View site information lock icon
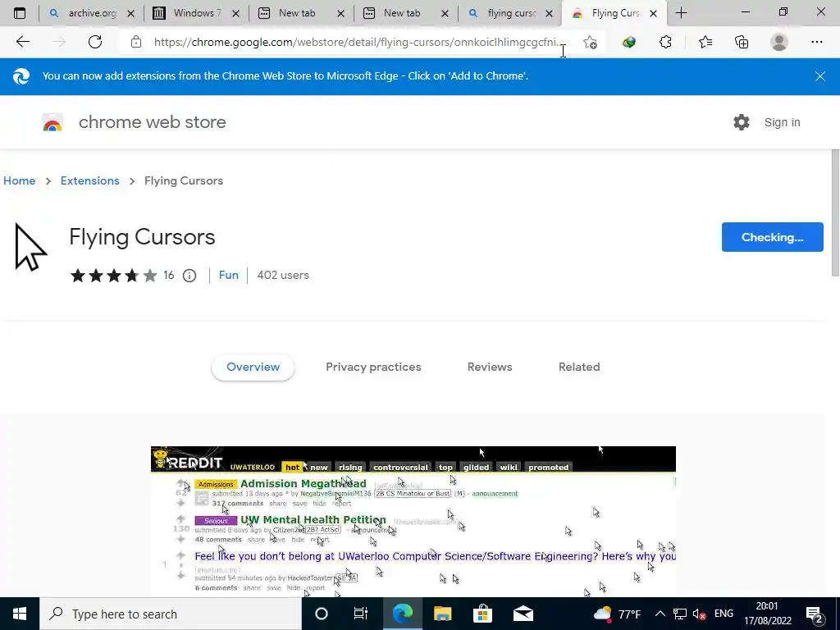This screenshot has width=840, height=630. point(136,42)
